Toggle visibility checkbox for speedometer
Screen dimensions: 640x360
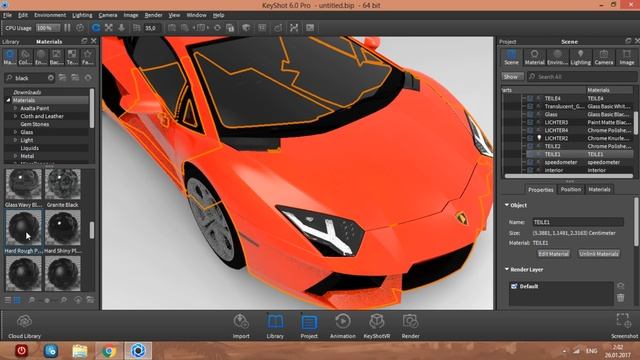(530, 162)
